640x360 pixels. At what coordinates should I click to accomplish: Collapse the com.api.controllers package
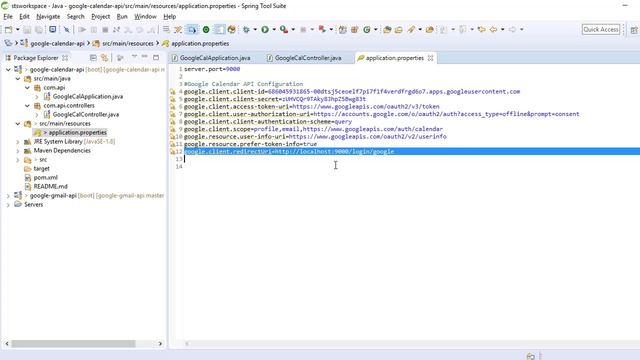[27, 106]
